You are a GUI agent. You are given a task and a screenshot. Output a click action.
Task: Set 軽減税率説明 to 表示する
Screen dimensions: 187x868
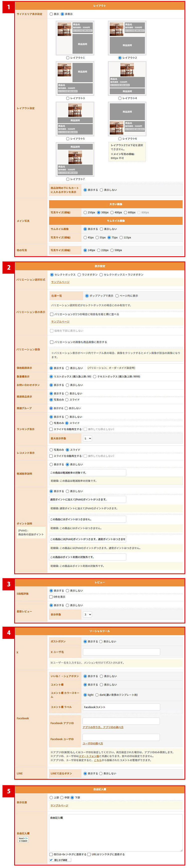click(x=51, y=464)
